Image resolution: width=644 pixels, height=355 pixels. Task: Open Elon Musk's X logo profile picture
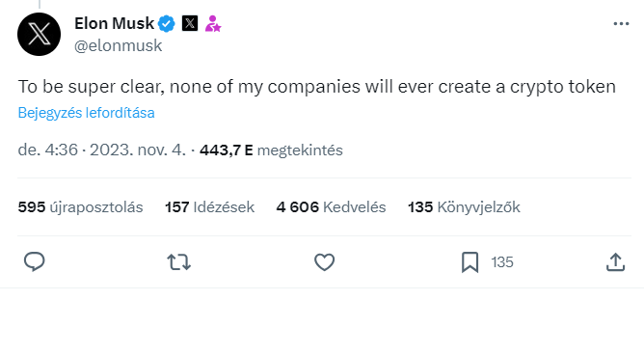[x=39, y=34]
